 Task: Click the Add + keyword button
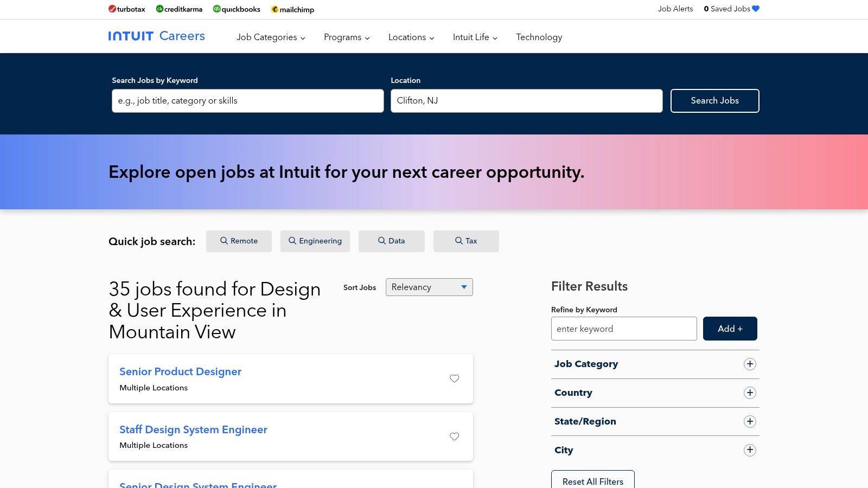coord(730,329)
